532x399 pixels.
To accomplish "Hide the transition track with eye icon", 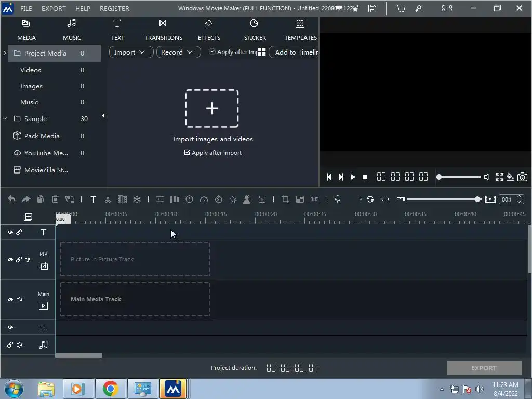I will (10, 327).
